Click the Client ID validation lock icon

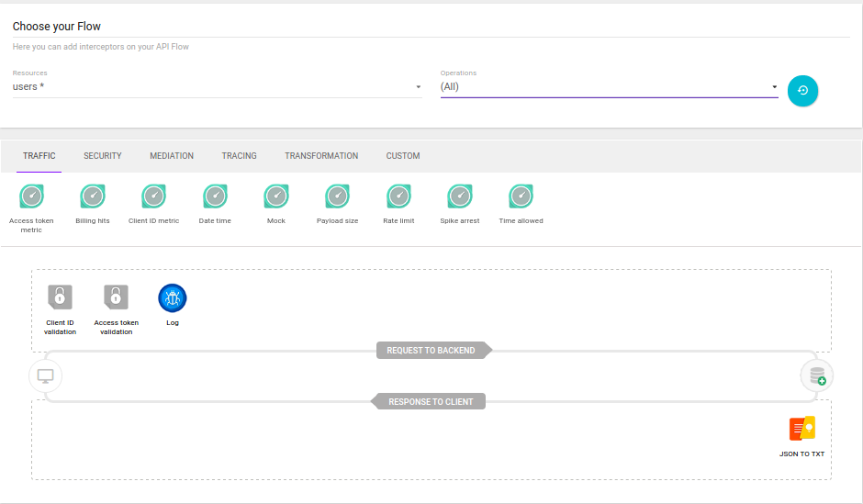tap(60, 297)
